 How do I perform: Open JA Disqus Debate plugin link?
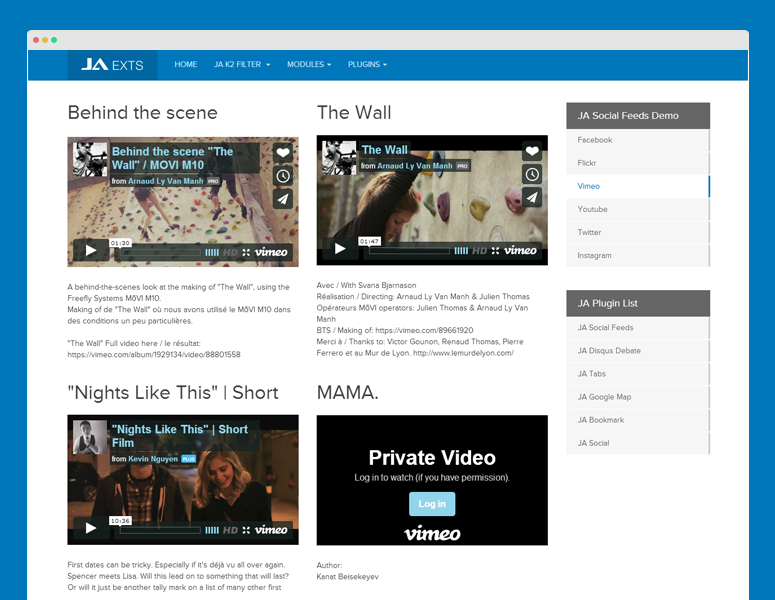coord(638,351)
